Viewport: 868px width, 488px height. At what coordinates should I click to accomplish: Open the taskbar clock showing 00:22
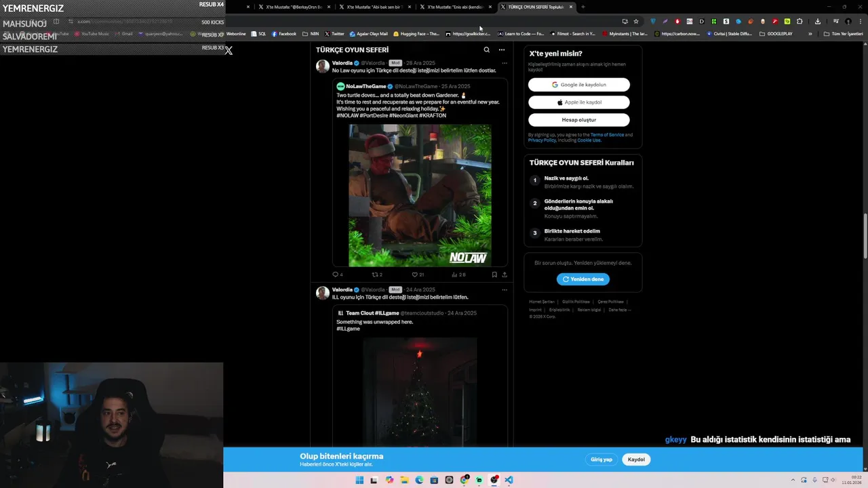(x=852, y=480)
